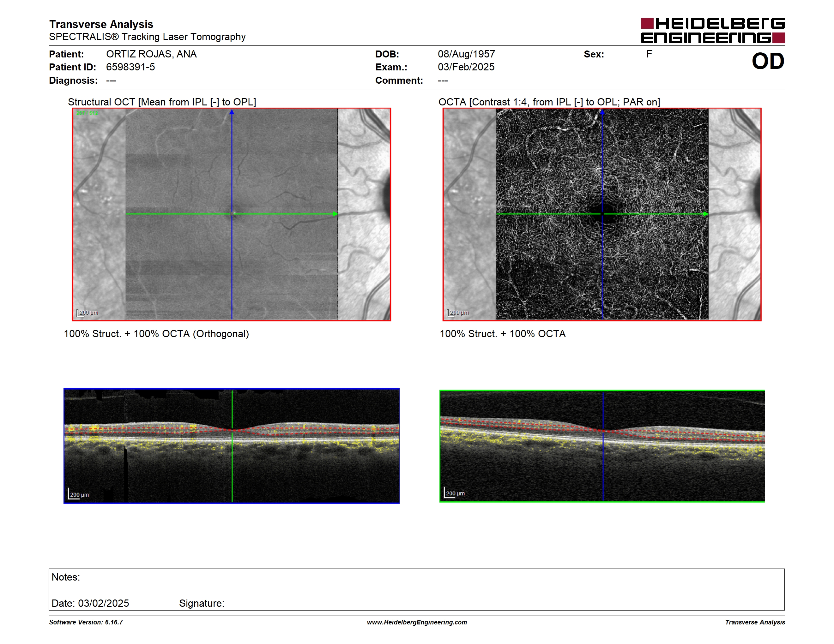
Task: Click the 200 µm scale in OCTA image
Action: click(x=458, y=313)
